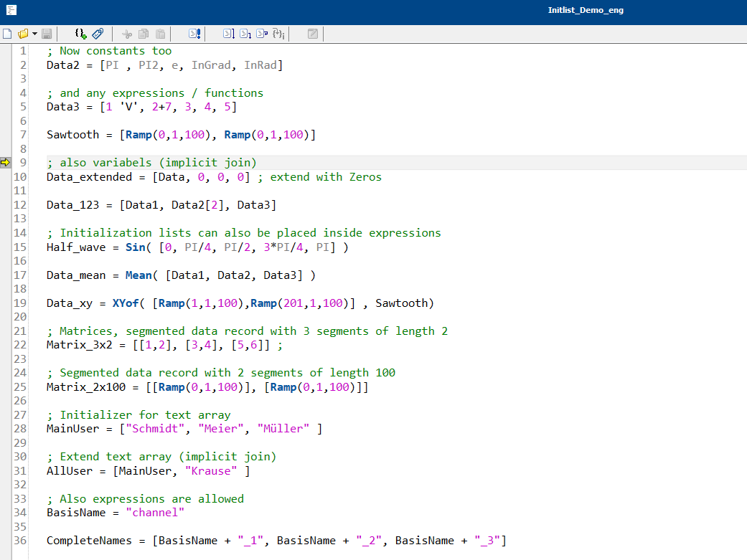This screenshot has width=747, height=560.
Task: Click the comment about Initialization lists inside expressions
Action: click(x=244, y=233)
